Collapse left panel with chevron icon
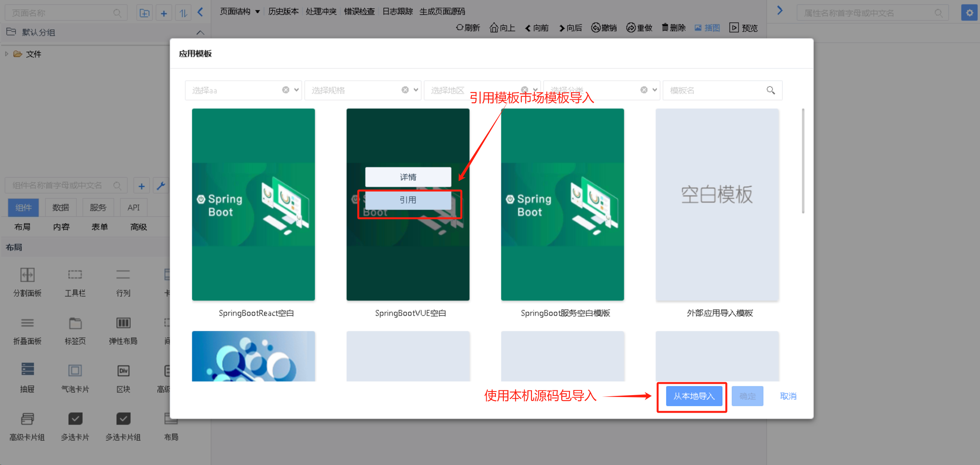980x465 pixels. click(200, 12)
